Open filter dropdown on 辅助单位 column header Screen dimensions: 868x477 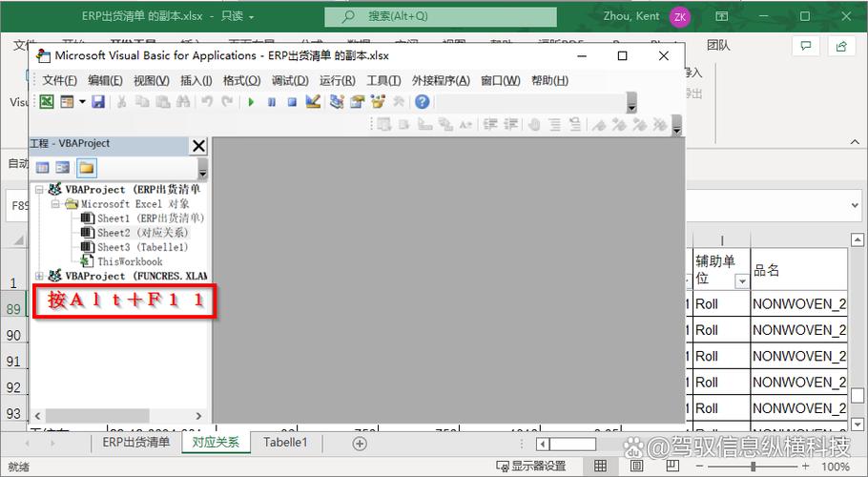click(742, 281)
